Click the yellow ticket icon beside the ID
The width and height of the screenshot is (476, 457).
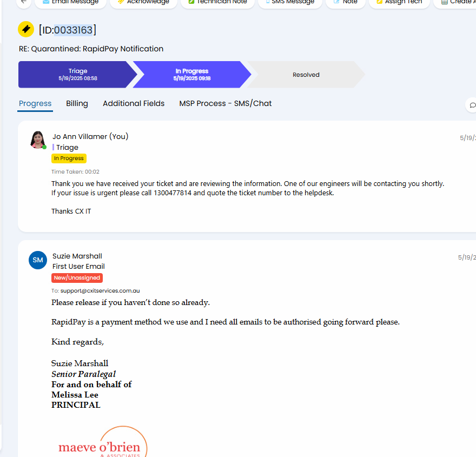[x=26, y=29]
